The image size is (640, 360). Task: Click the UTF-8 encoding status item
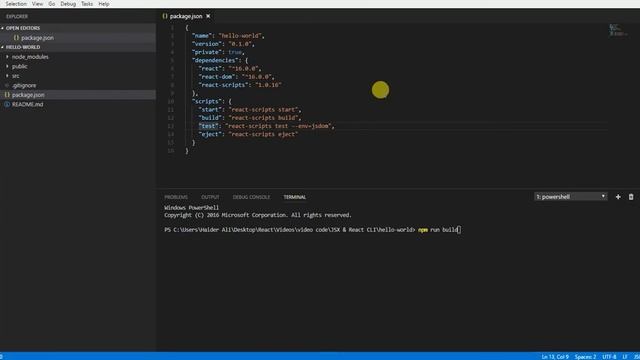(x=609, y=357)
